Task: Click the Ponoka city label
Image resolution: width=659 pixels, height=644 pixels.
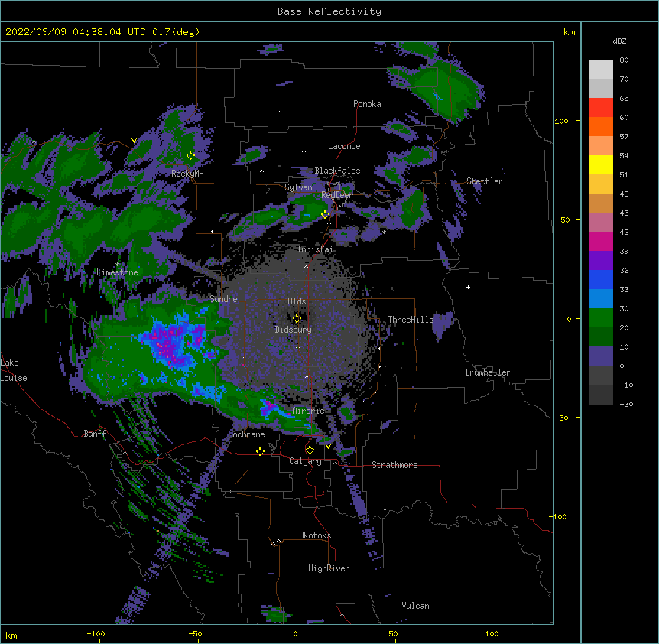Action: click(367, 104)
